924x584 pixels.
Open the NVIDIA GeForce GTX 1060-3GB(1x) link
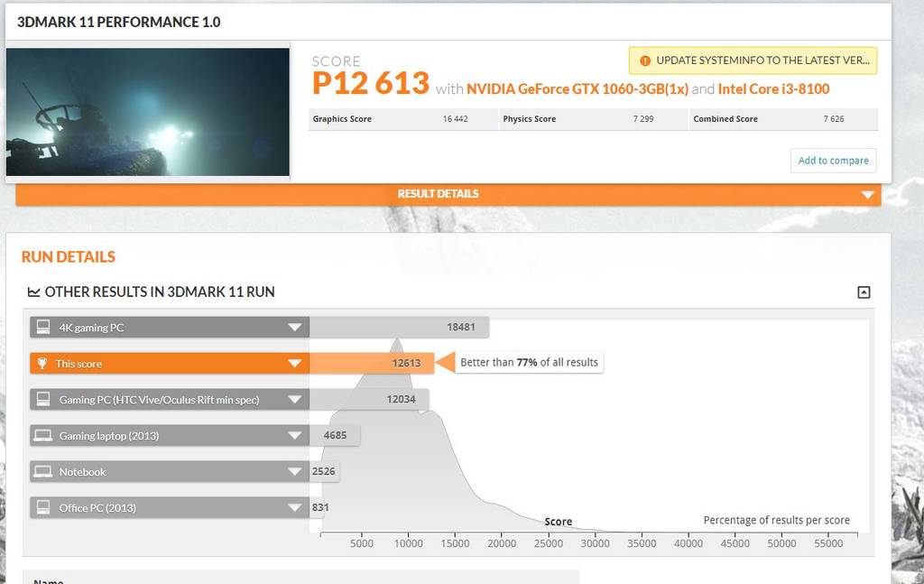(577, 89)
